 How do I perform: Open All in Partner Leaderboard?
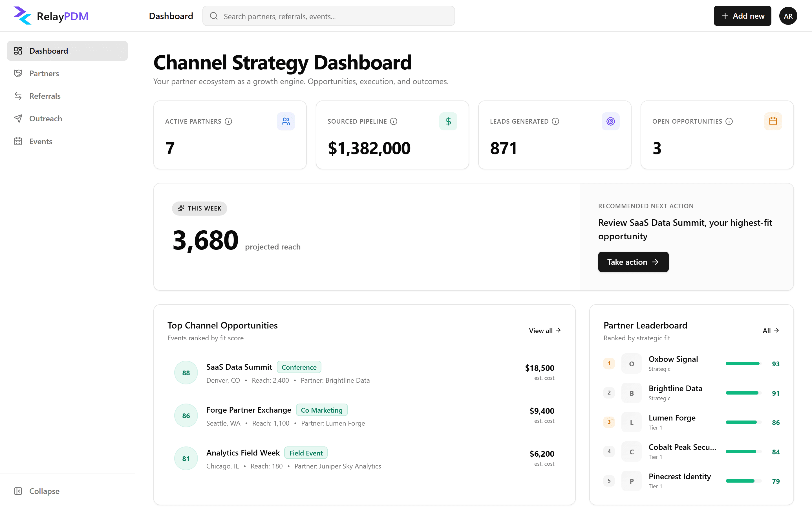coord(771,330)
